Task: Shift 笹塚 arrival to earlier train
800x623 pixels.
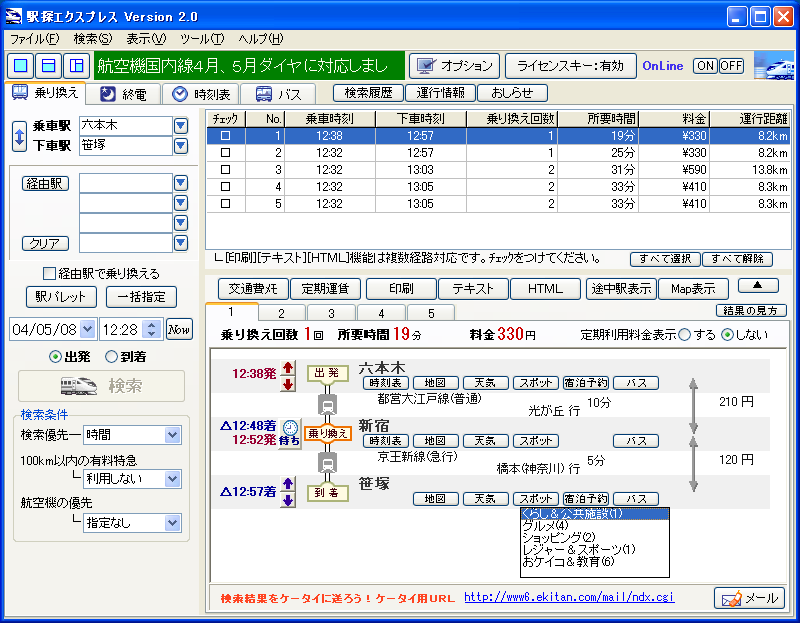Action: point(288,484)
